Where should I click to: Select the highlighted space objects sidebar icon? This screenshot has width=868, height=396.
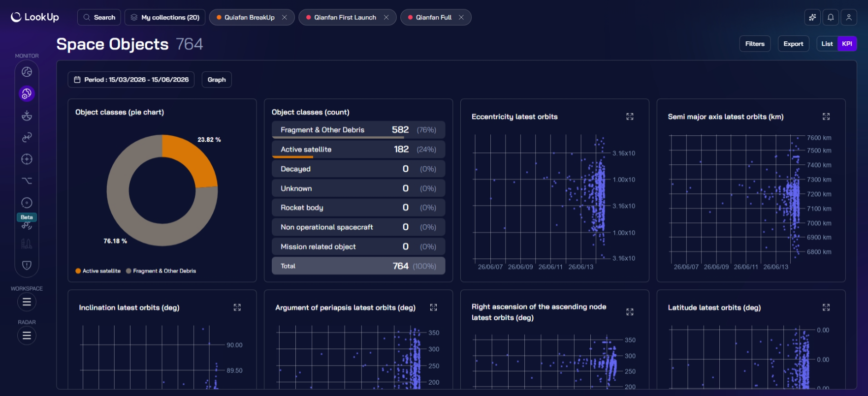click(27, 93)
